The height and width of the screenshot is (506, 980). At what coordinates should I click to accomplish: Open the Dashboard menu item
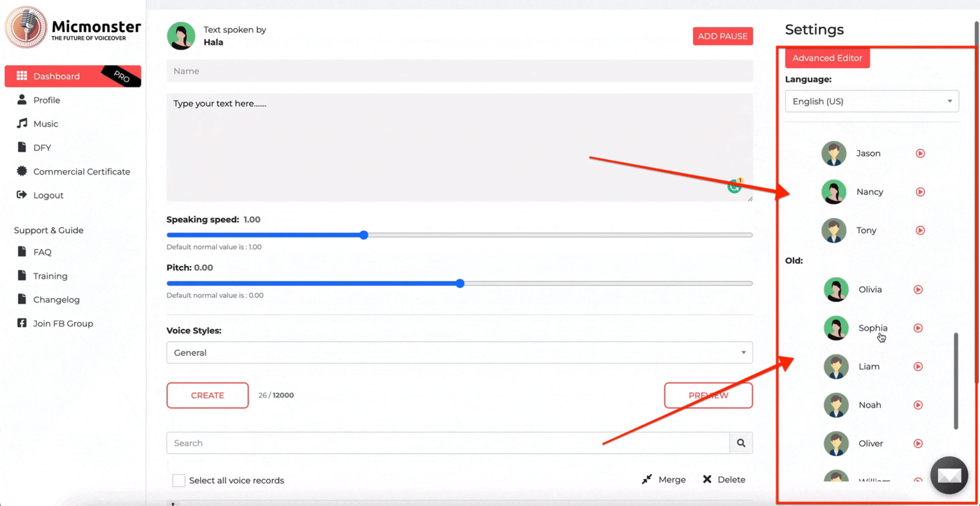pos(73,76)
